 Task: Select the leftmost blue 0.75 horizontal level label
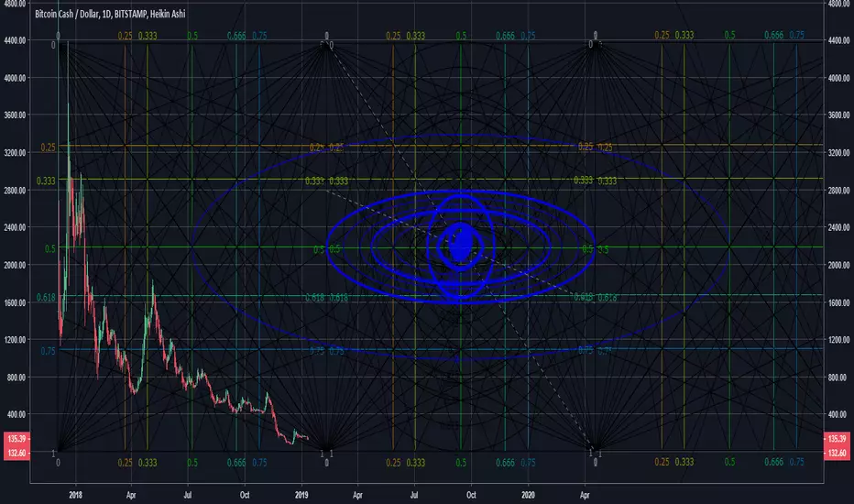point(48,351)
